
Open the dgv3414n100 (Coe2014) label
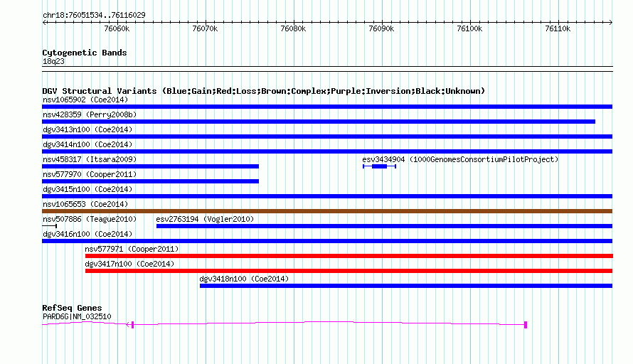click(87, 144)
